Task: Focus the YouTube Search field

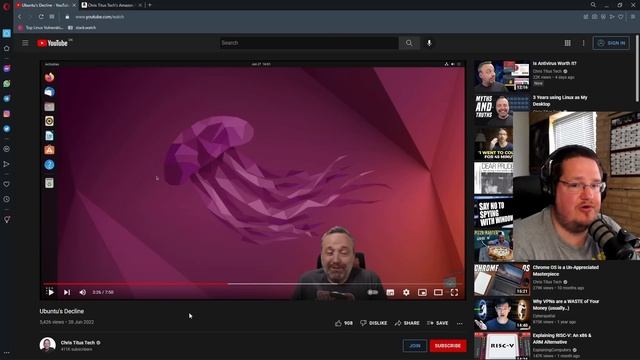Action: pos(309,43)
